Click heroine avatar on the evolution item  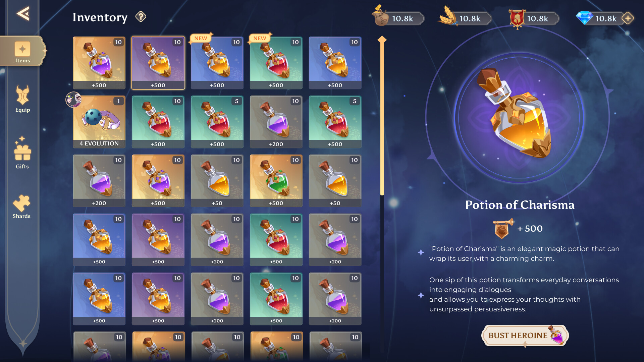[x=73, y=100]
